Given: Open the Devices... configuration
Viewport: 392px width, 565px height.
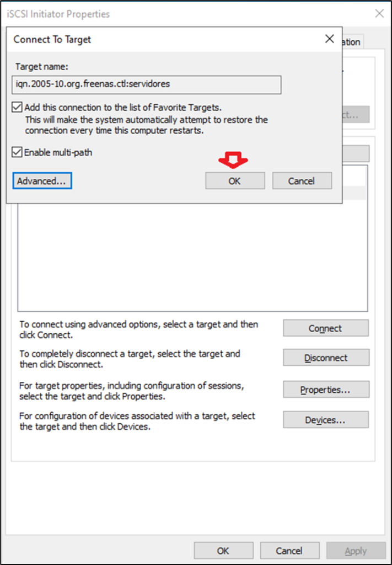Looking at the screenshot, I should click(325, 420).
